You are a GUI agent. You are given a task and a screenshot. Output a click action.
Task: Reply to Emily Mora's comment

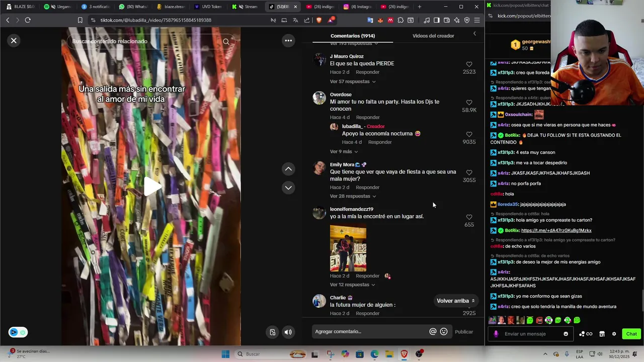tap(368, 187)
